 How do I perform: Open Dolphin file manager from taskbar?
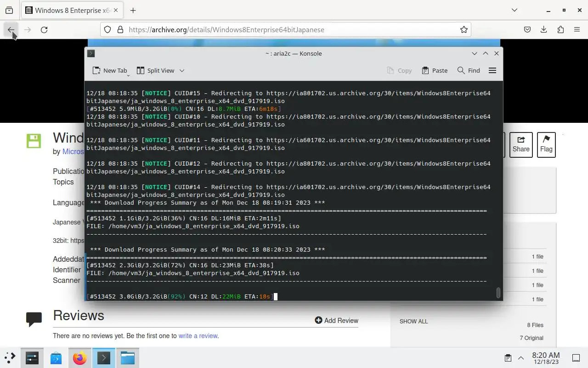pos(128,357)
